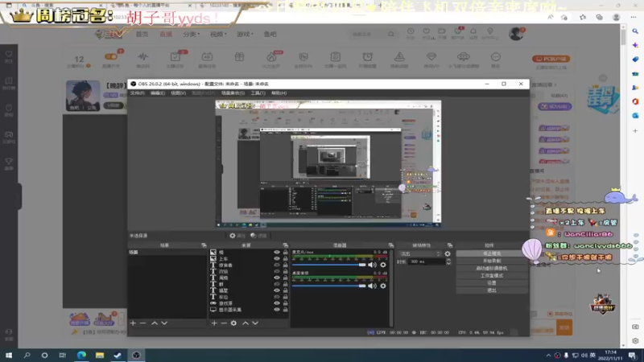
Task: Open Edge settings and more menu
Action: (x=634, y=17)
